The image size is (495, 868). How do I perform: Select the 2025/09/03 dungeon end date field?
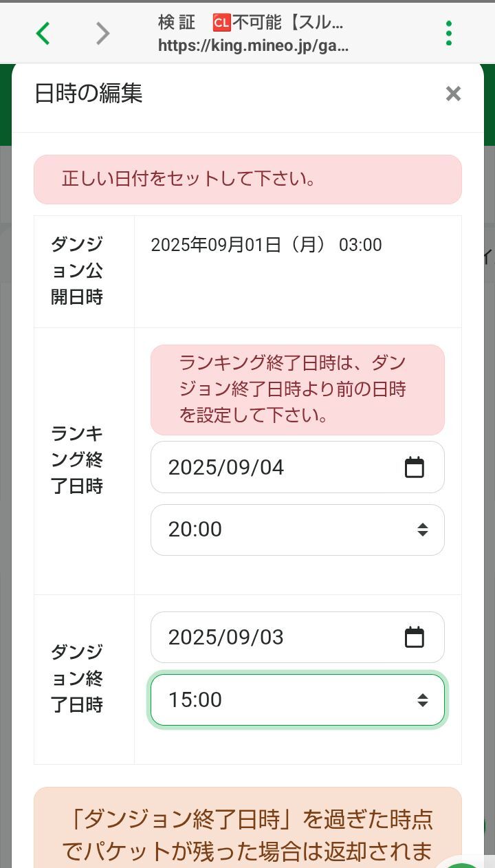[x=275, y=638]
